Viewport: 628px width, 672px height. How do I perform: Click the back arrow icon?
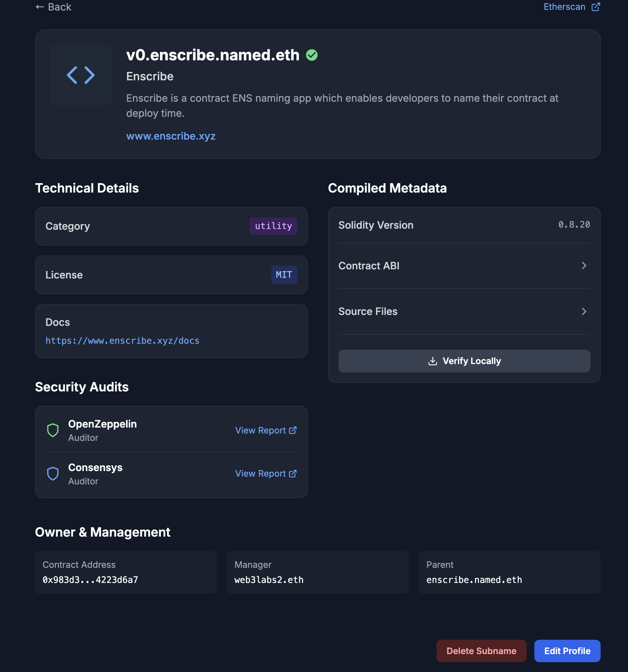click(40, 7)
